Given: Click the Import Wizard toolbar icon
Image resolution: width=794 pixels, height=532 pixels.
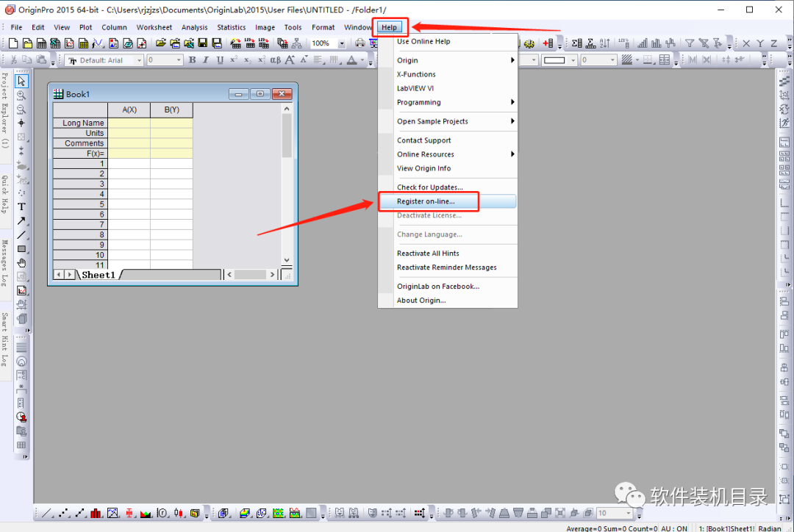Looking at the screenshot, I should coord(235,43).
